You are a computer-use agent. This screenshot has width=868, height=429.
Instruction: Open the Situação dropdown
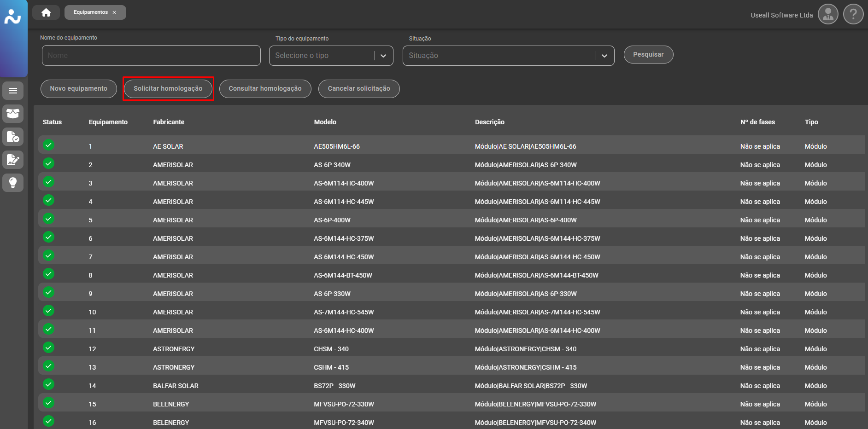604,56
